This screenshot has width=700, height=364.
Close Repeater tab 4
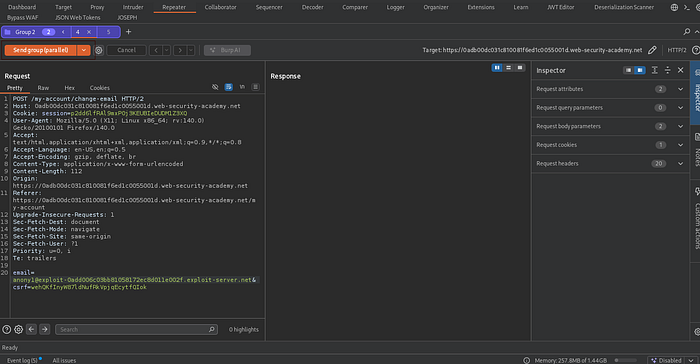click(x=89, y=32)
